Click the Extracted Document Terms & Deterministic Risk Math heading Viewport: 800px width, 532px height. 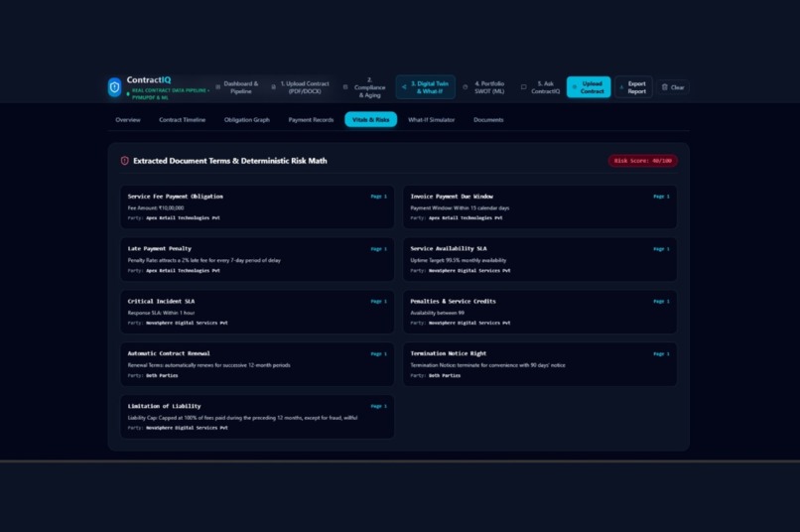(230, 161)
